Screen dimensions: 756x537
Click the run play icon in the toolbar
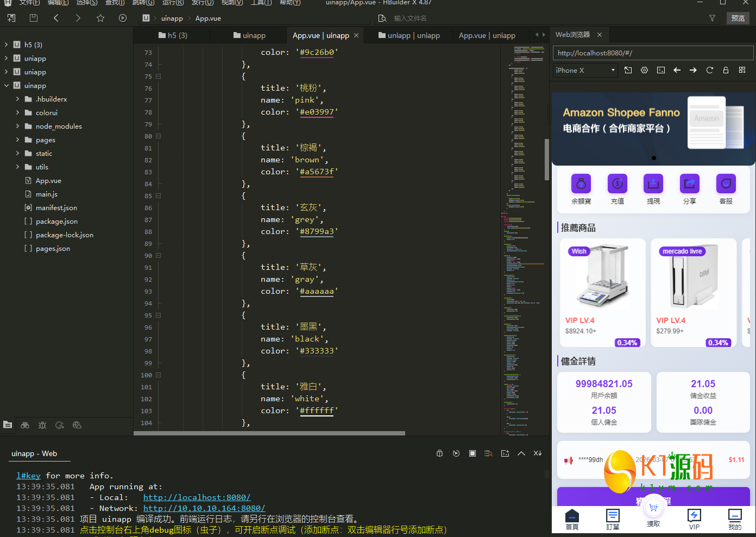coord(123,18)
